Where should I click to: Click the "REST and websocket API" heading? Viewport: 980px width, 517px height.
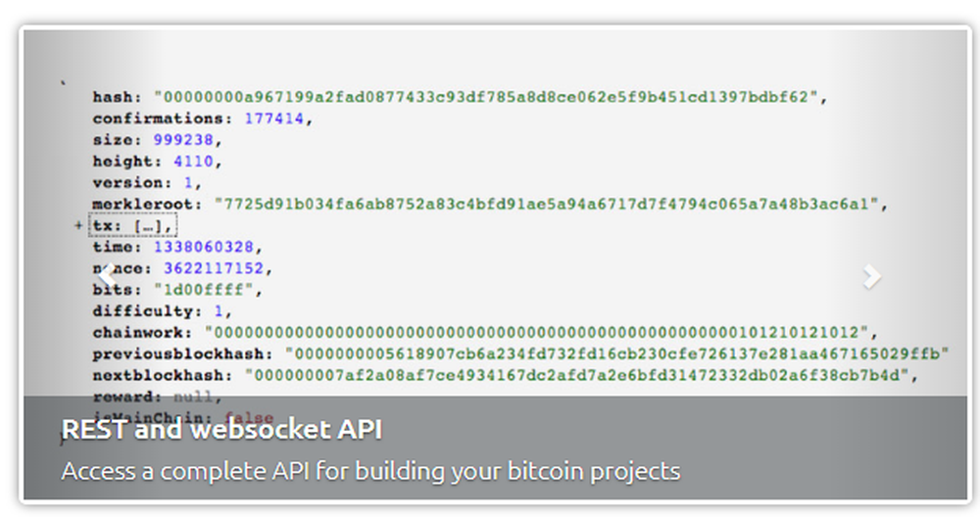(x=221, y=429)
